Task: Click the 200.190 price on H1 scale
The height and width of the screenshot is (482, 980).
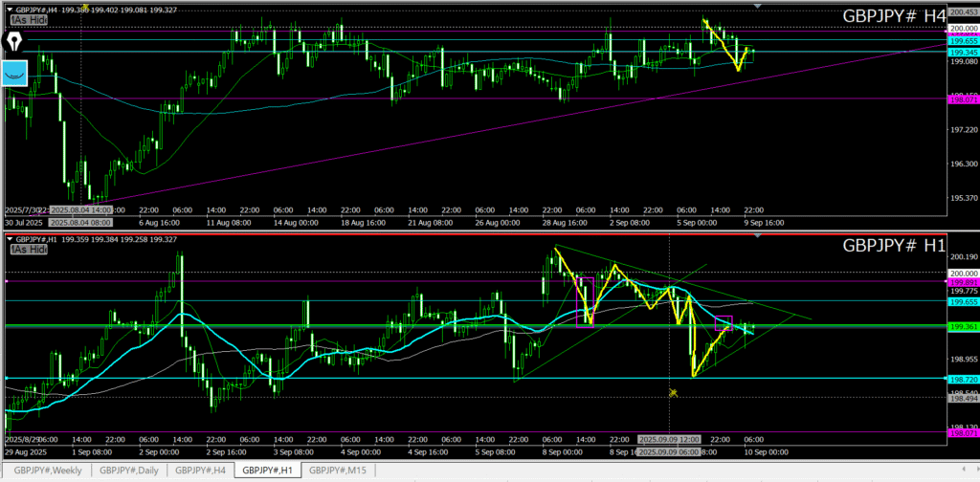Action: (963, 256)
